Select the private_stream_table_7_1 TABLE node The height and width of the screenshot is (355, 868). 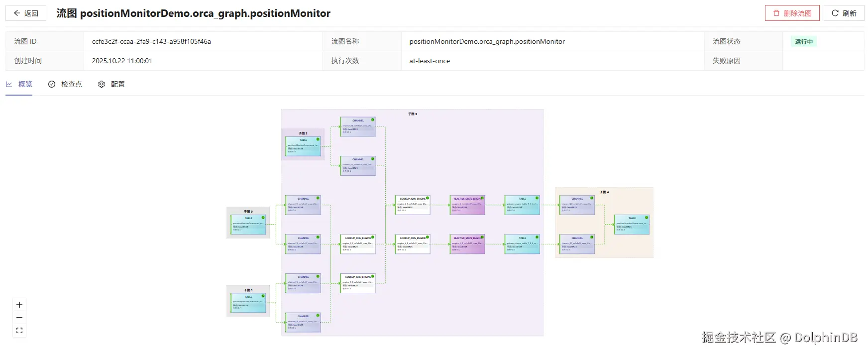522,205
